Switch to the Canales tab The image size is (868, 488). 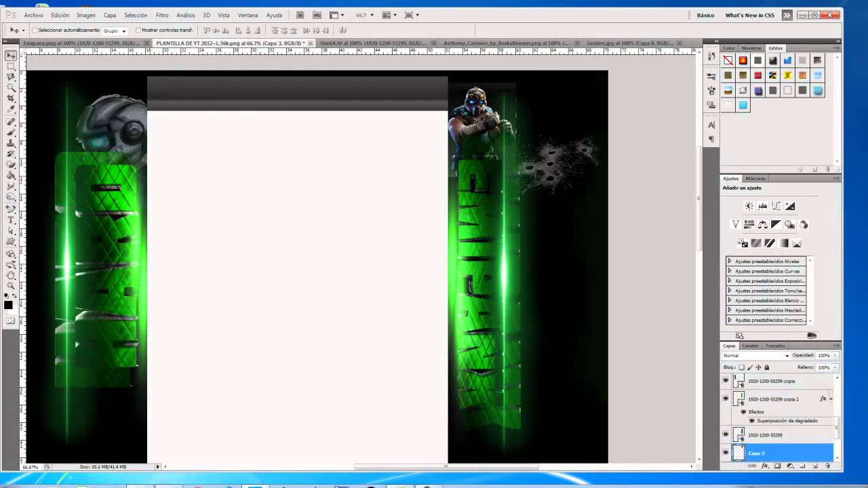[750, 346]
